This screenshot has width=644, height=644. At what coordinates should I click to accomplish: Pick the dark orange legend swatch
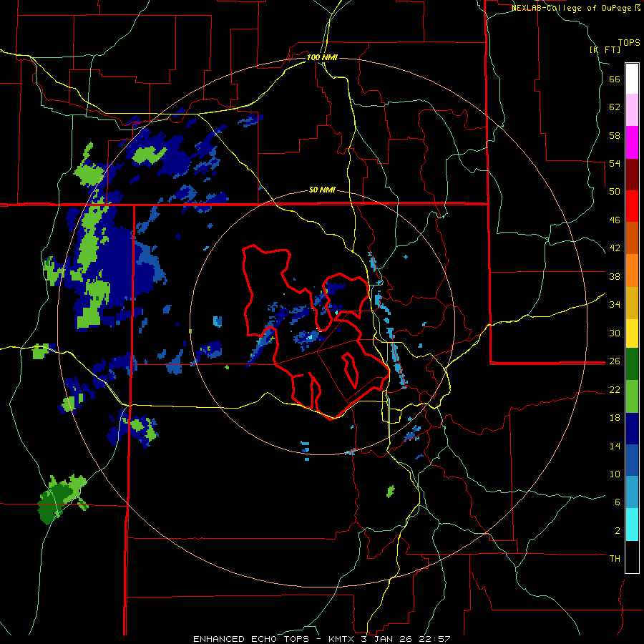pyautogui.click(x=632, y=238)
